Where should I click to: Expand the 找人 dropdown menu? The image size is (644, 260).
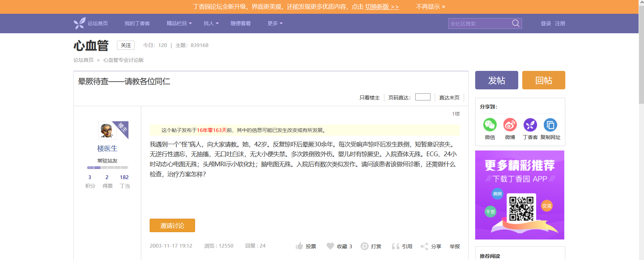(x=211, y=23)
